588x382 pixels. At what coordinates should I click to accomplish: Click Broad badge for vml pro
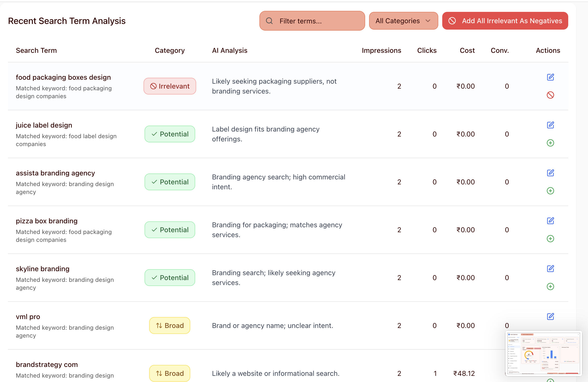[x=170, y=325]
